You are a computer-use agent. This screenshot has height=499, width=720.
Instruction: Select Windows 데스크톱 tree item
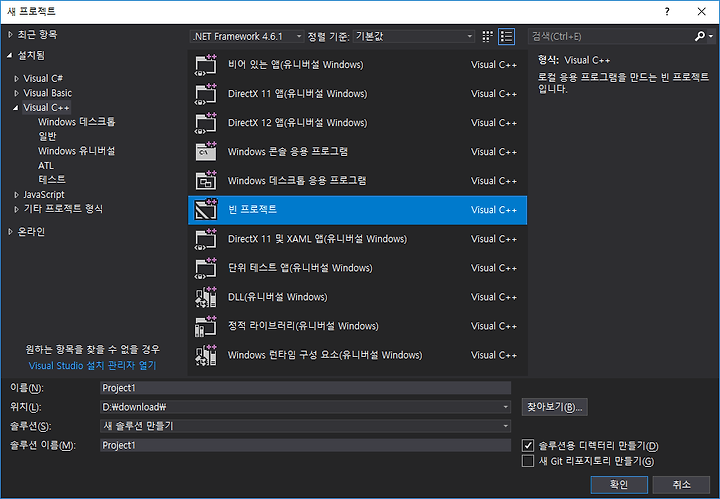[76, 122]
